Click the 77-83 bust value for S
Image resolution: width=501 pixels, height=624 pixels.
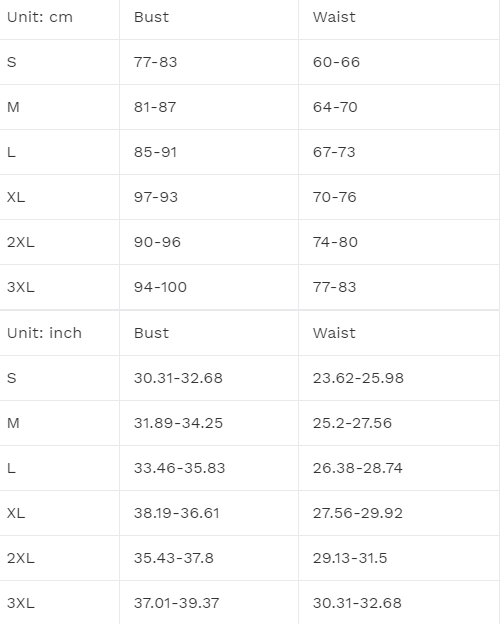155,62
